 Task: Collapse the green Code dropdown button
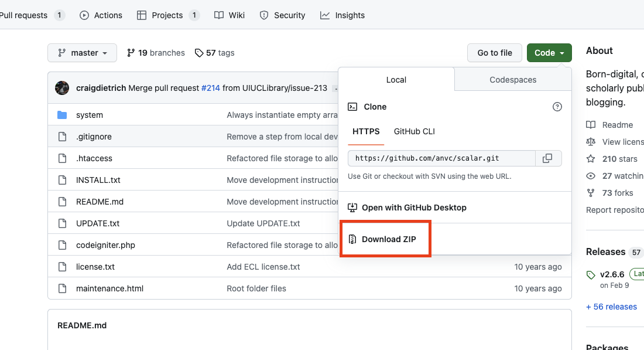coord(549,53)
